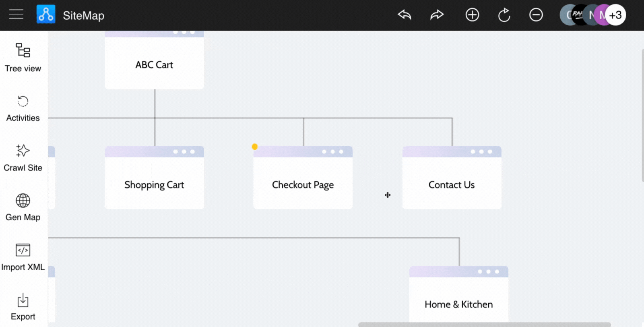Redo the last action
This screenshot has height=327, width=644.
point(437,15)
